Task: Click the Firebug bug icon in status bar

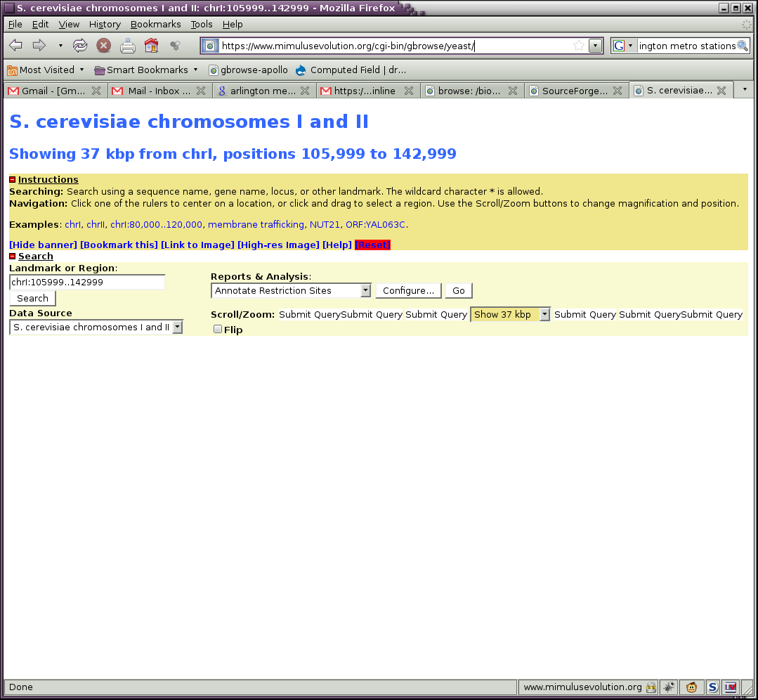Action: [669, 687]
